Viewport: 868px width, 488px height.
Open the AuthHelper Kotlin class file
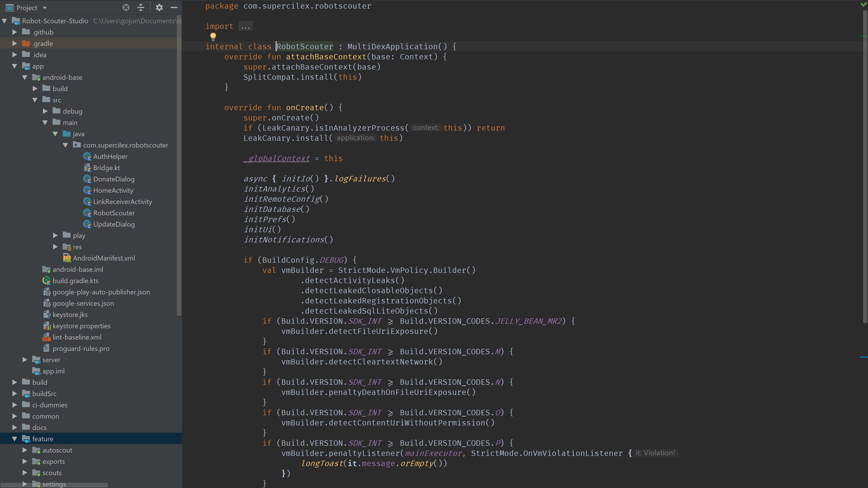pos(110,156)
